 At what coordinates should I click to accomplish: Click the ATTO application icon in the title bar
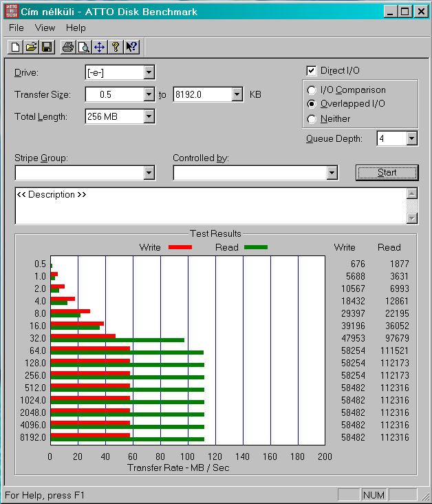point(12,11)
